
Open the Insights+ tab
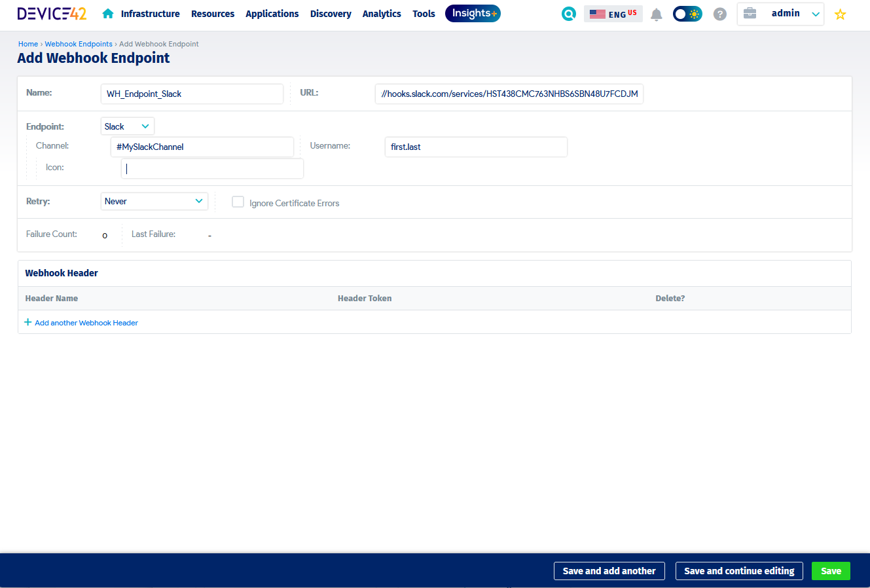click(473, 14)
